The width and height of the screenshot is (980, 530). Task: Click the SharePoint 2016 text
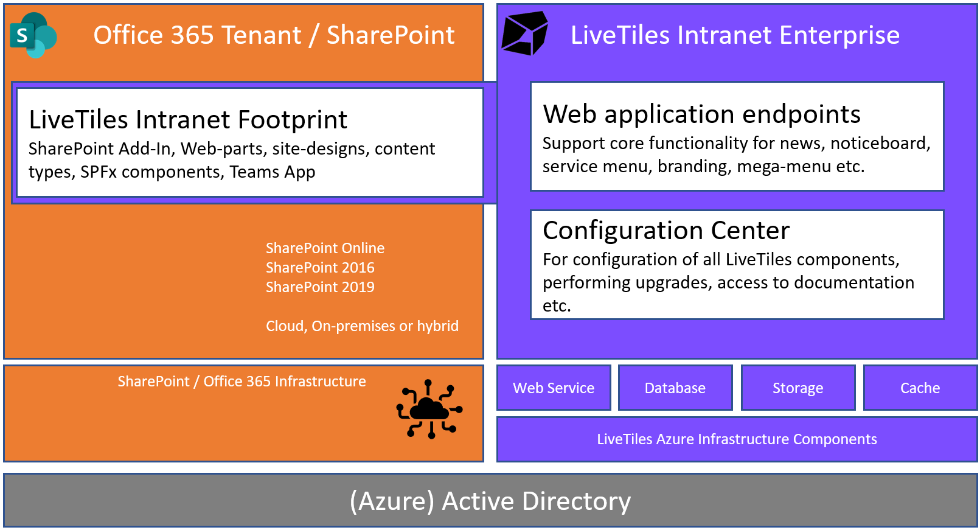(320, 268)
